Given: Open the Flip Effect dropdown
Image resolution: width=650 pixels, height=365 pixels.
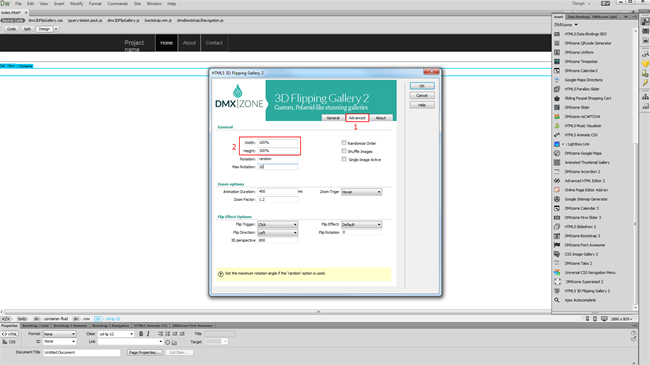Looking at the screenshot, I should 361,224.
